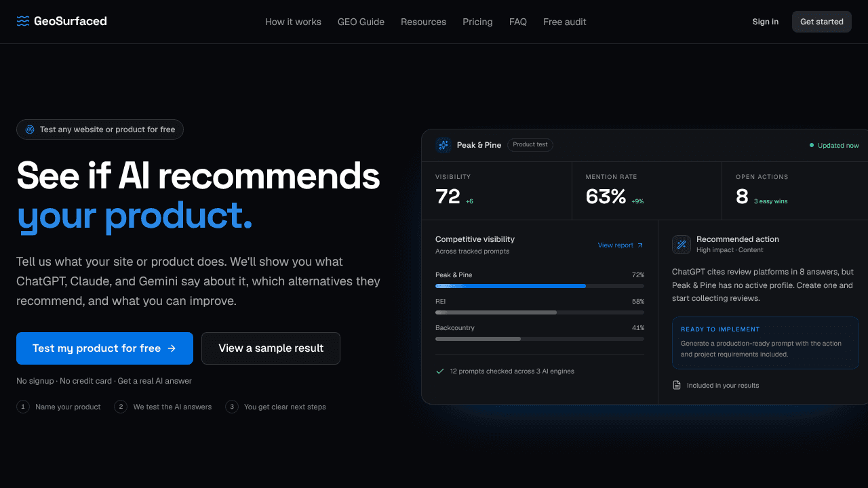Open the How it works page
This screenshot has height=488, width=868.
[x=293, y=22]
